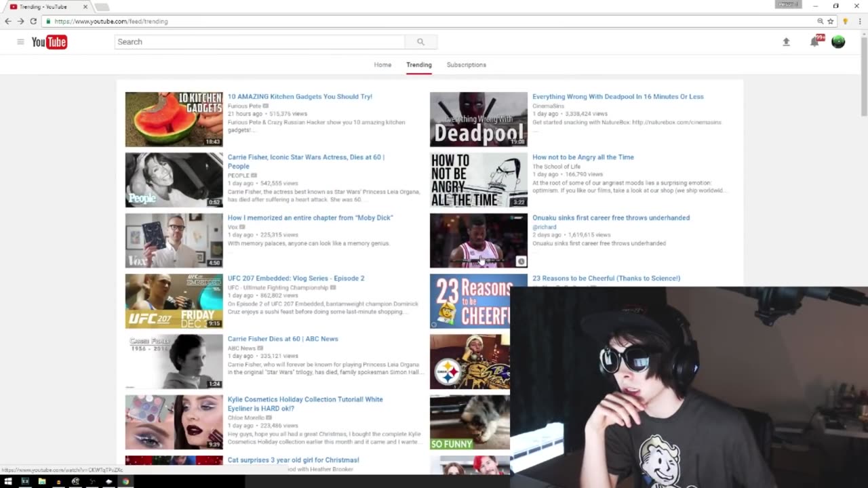Visit @richard channel link
This screenshot has height=488, width=868.
pyautogui.click(x=544, y=227)
